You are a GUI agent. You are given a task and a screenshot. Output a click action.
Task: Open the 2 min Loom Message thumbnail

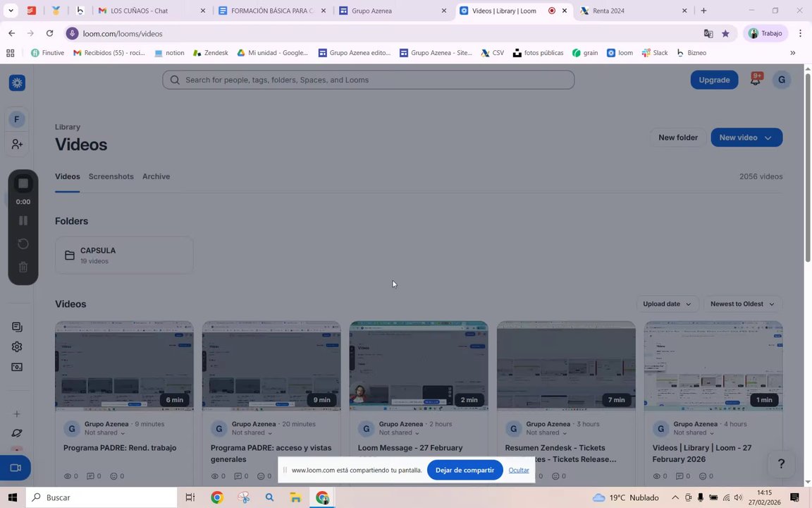[x=419, y=366]
